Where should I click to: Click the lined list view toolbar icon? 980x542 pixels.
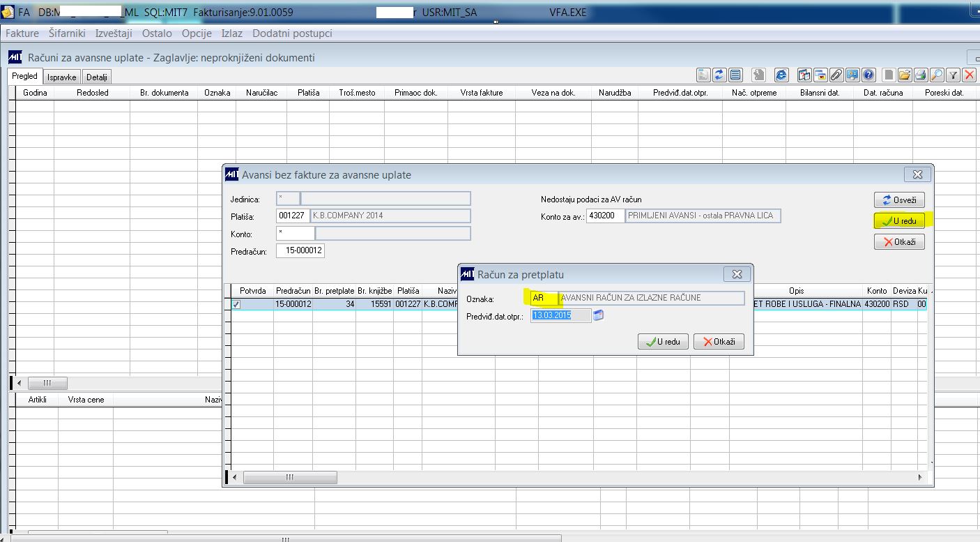[735, 75]
